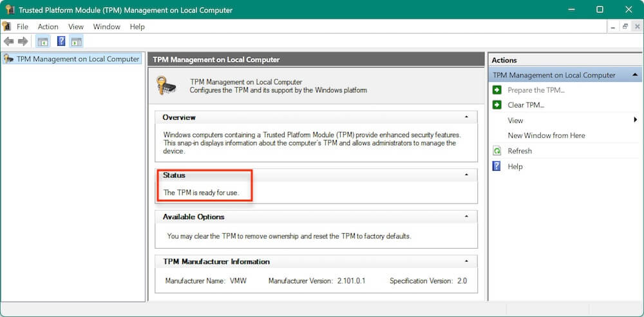This screenshot has height=317, width=644.
Task: Click the TPM key icon in title bar
Action: pos(10,10)
